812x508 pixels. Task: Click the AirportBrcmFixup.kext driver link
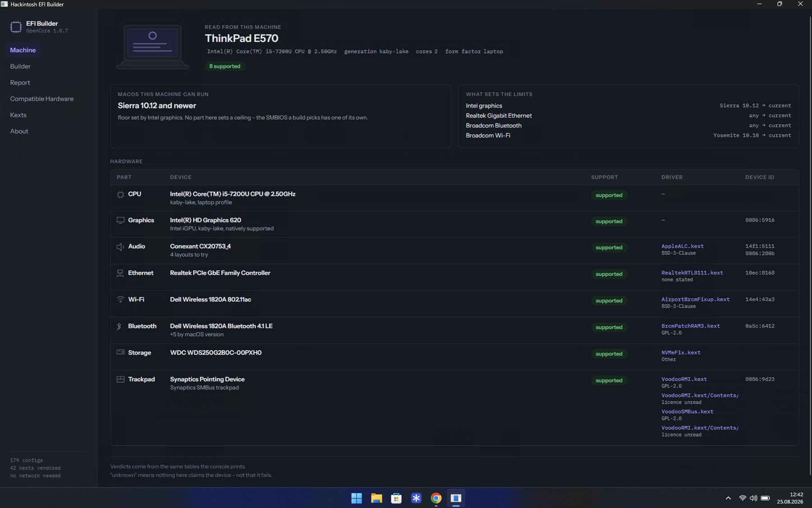click(x=695, y=300)
